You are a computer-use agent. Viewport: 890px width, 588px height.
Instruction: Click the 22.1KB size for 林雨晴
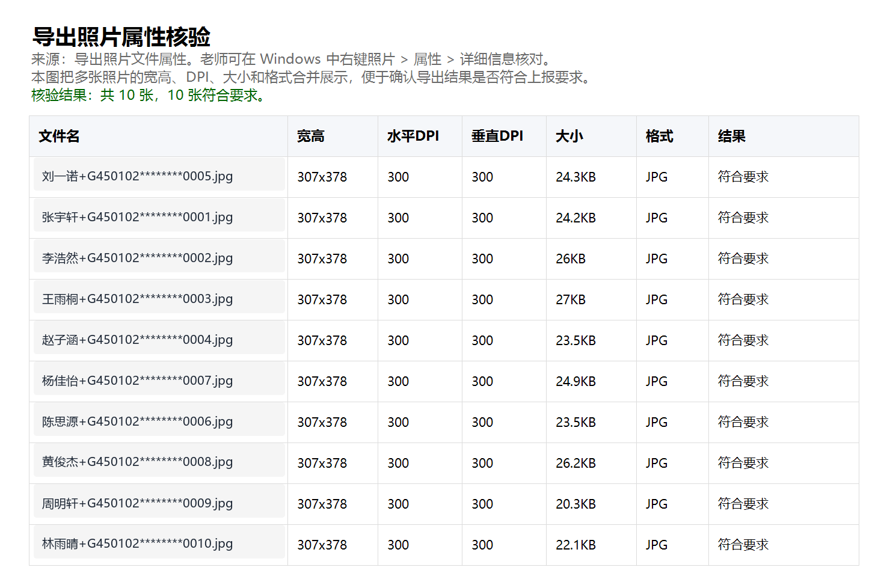point(575,545)
